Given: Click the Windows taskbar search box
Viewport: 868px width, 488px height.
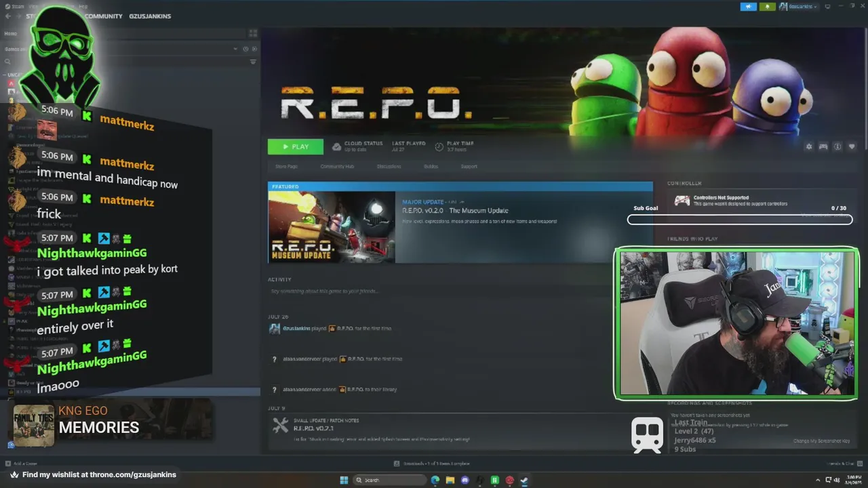Looking at the screenshot, I should (x=391, y=480).
